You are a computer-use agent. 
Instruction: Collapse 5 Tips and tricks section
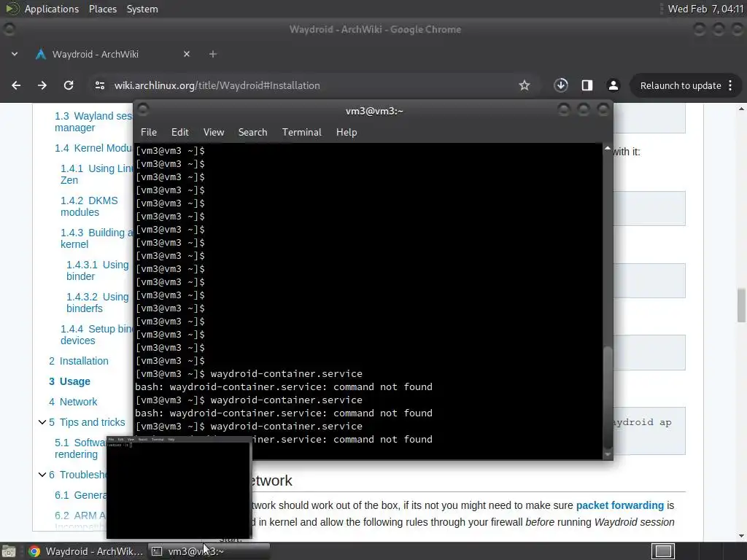pos(42,422)
